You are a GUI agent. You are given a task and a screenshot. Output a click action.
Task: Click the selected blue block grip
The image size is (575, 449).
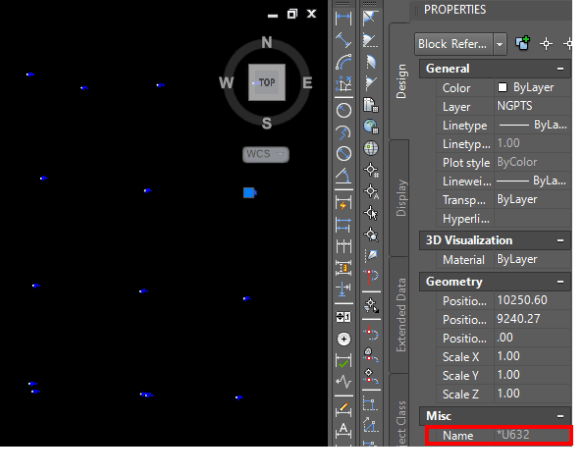249,193
